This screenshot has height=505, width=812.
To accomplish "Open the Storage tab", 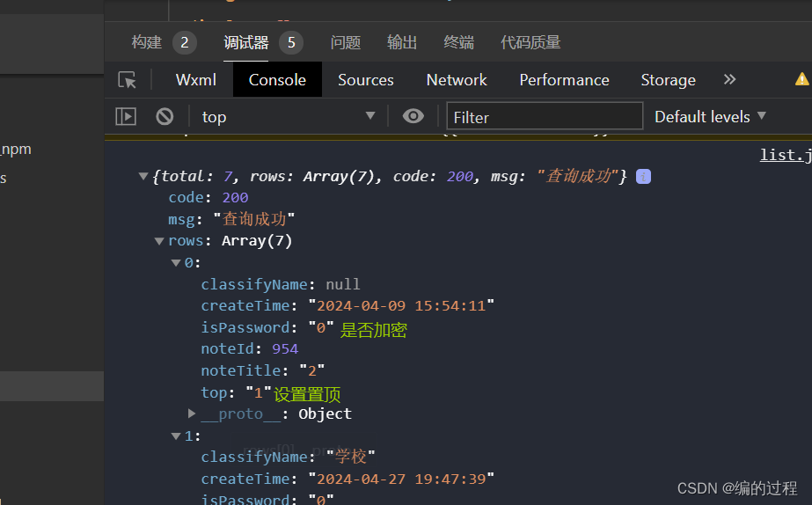I will click(x=668, y=80).
